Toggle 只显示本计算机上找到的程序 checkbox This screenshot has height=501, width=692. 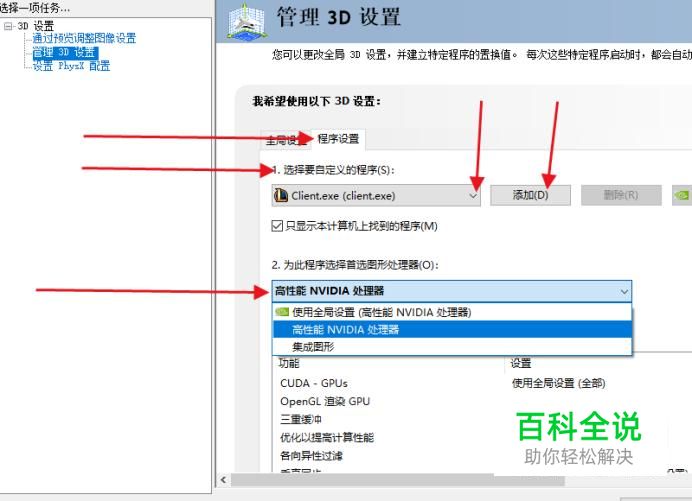[x=277, y=226]
